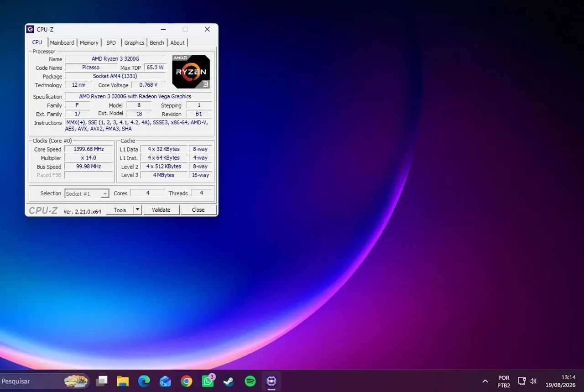The image size is (584, 392).
Task: Click the Multiplier value x 14.0
Action: click(x=89, y=158)
